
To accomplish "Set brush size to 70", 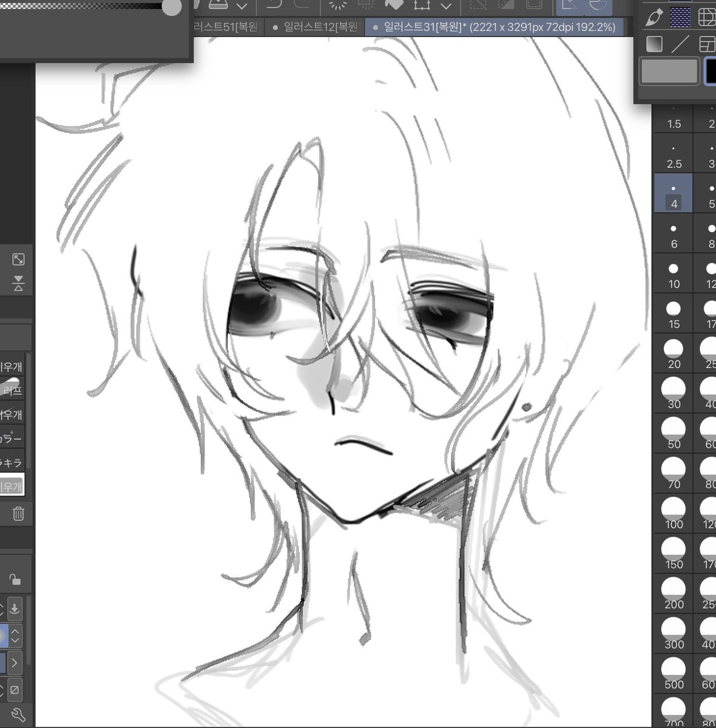I will (x=674, y=474).
